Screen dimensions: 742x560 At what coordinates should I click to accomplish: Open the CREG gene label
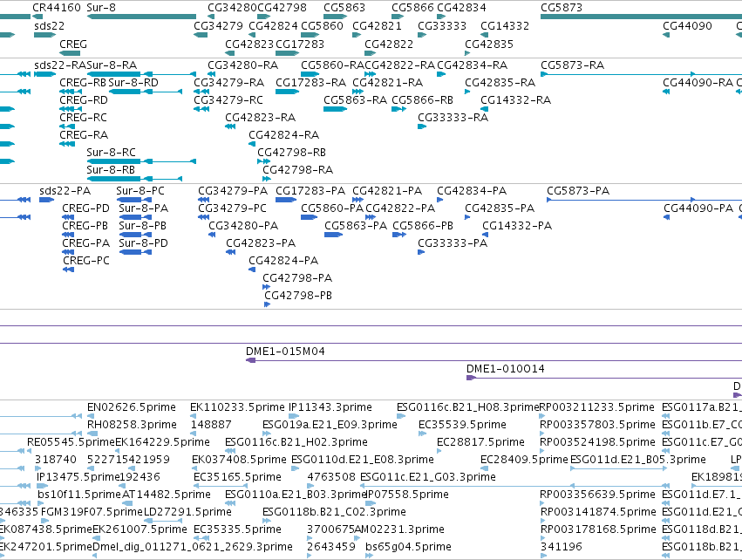coord(73,44)
